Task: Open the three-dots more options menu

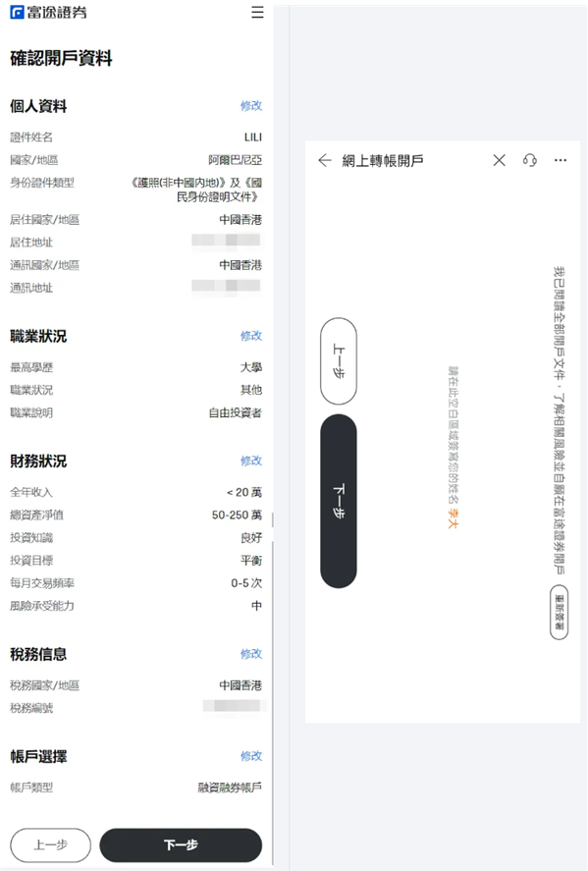Action: 561,160
